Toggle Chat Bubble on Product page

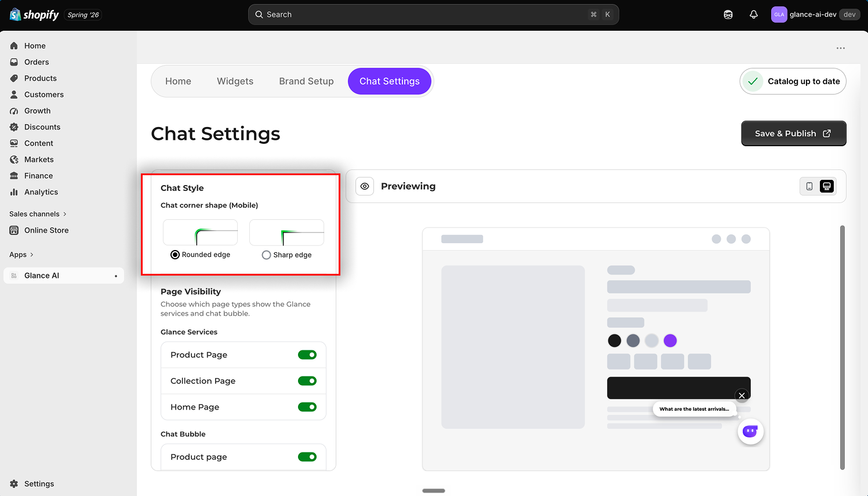pos(307,457)
